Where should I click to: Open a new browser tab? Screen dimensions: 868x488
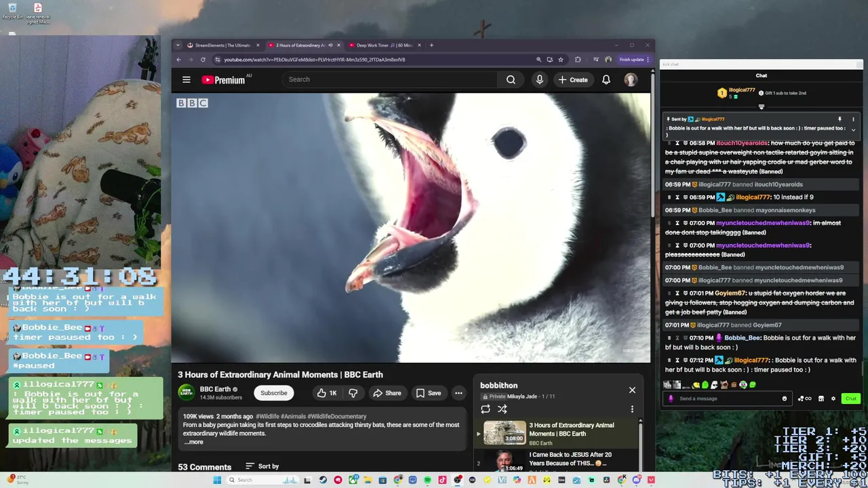(431, 45)
